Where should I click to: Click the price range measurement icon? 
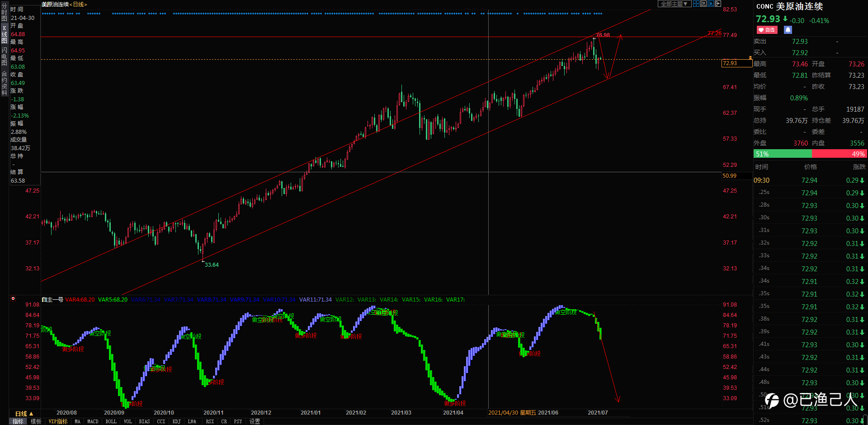[x=703, y=4]
